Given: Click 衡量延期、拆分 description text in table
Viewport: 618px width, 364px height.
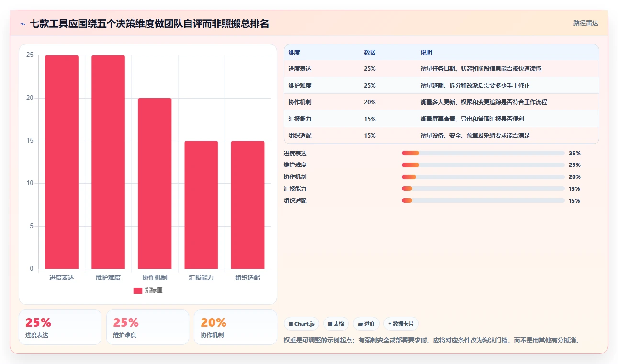Looking at the screenshot, I should pos(475,86).
